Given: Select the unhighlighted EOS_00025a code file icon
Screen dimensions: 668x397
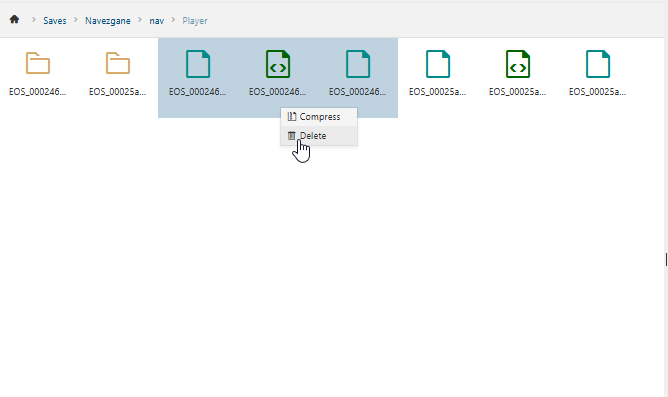Looking at the screenshot, I should [518, 64].
